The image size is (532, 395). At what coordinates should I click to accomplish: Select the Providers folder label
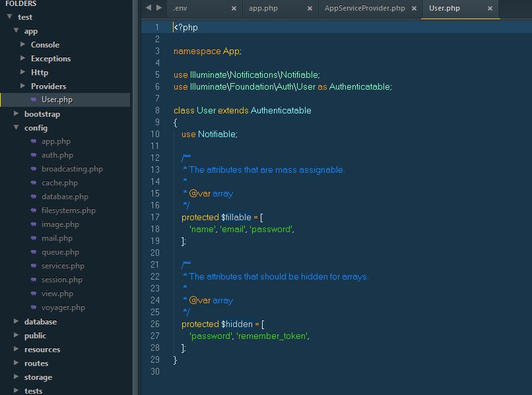click(49, 86)
